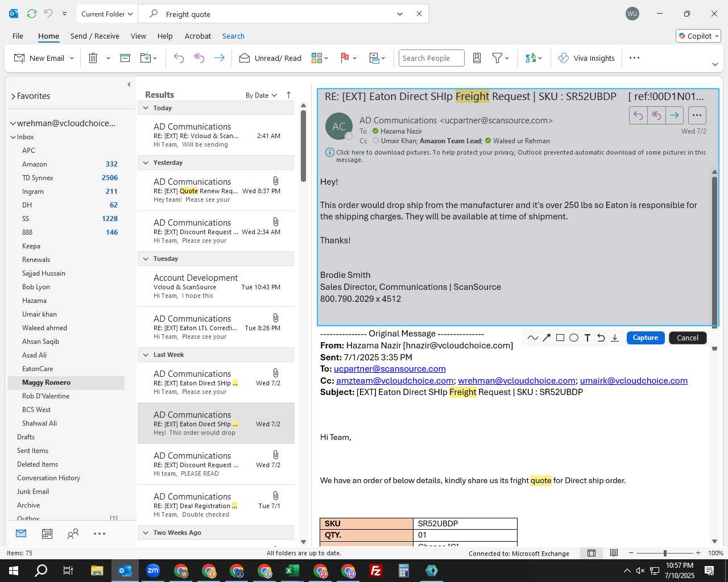Open the umairk@vcloudchoice.com link
The width and height of the screenshot is (728, 582).
(634, 381)
